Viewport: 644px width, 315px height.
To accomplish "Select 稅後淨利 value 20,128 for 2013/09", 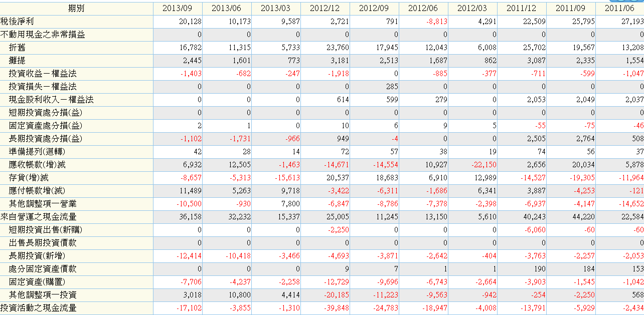I will 190,22.
